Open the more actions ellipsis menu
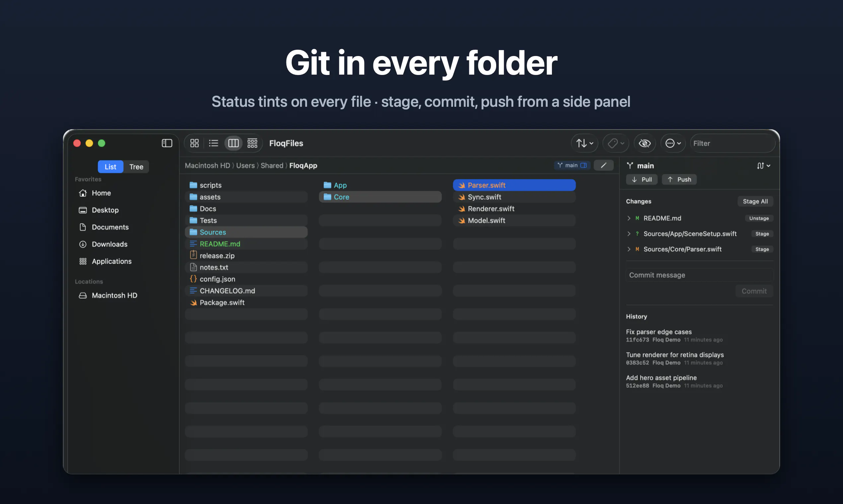This screenshot has width=843, height=504. click(x=673, y=143)
